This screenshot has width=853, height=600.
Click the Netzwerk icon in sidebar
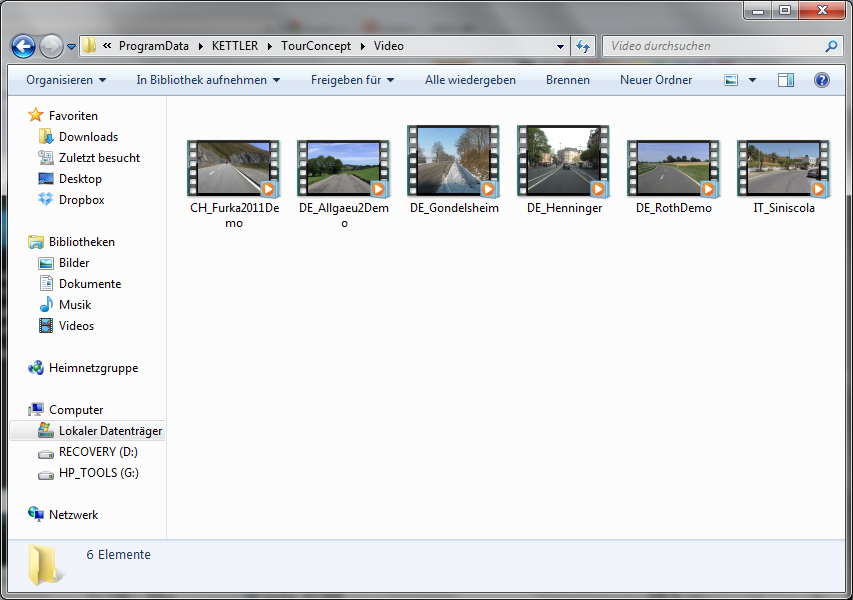(36, 514)
